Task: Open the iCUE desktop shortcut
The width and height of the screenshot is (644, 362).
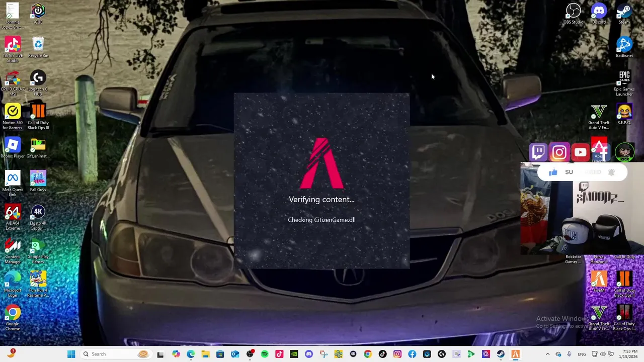Action: click(x=38, y=14)
